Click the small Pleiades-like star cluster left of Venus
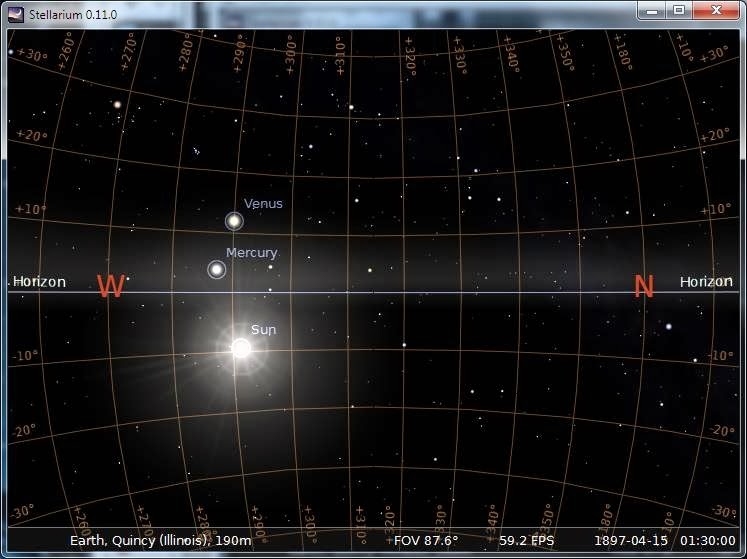This screenshot has height=559, width=747. 196,152
